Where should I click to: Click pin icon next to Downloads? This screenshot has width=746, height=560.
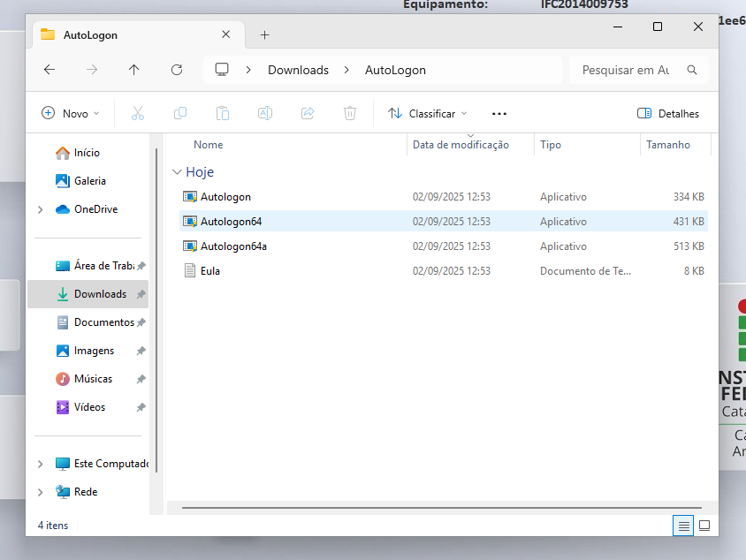tap(141, 294)
